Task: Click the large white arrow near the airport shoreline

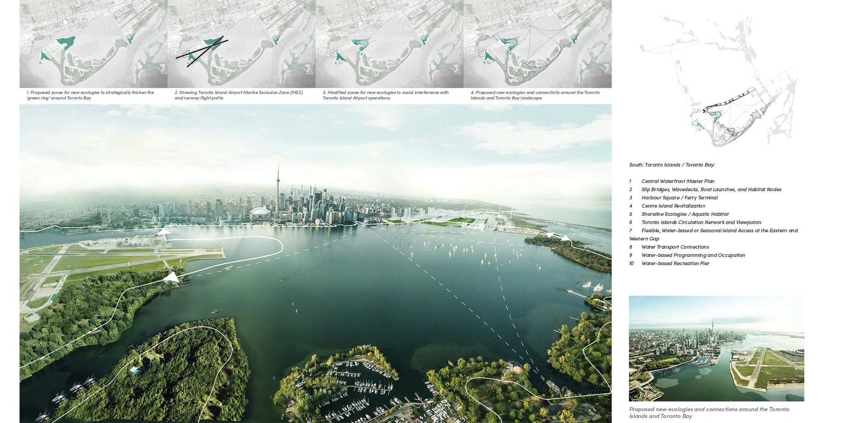Action: pyautogui.click(x=172, y=277)
